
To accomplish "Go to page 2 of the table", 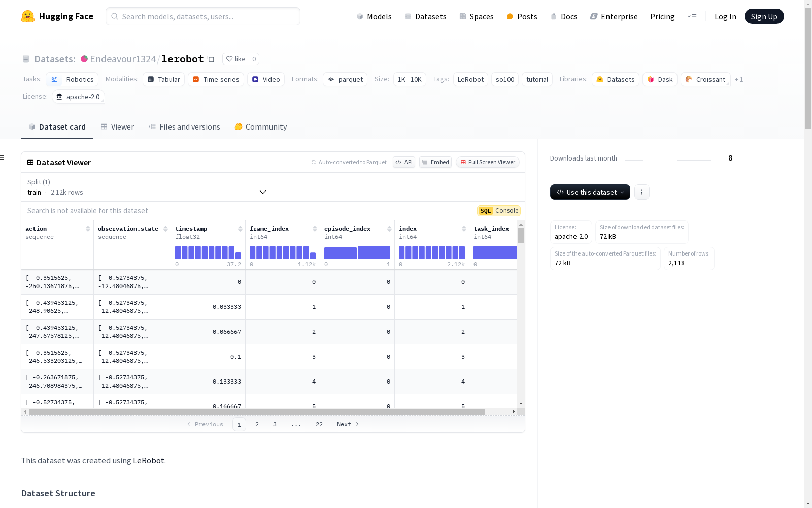I will pos(257,424).
